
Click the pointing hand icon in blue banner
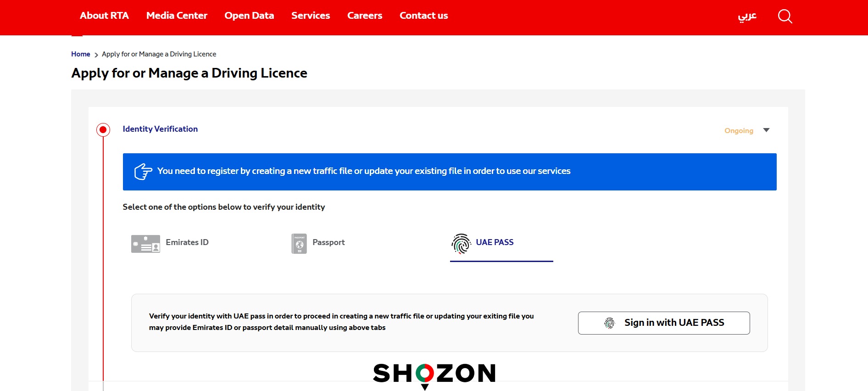coord(143,172)
